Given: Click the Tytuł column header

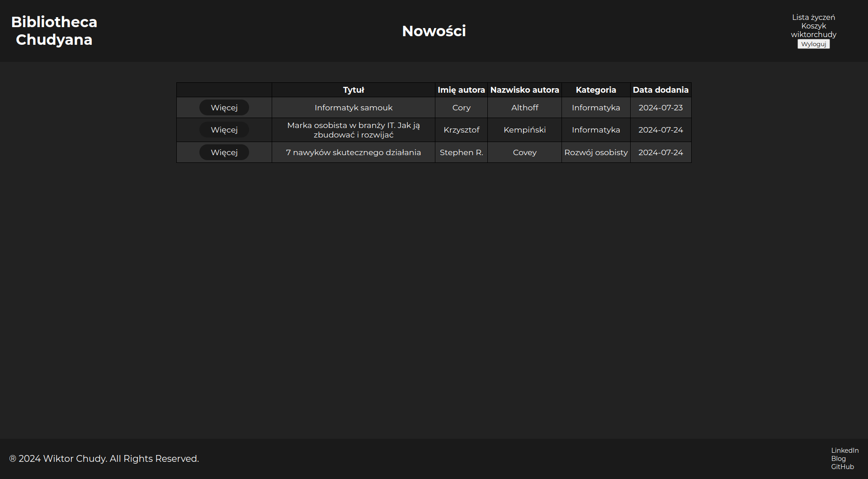Looking at the screenshot, I should coord(353,90).
